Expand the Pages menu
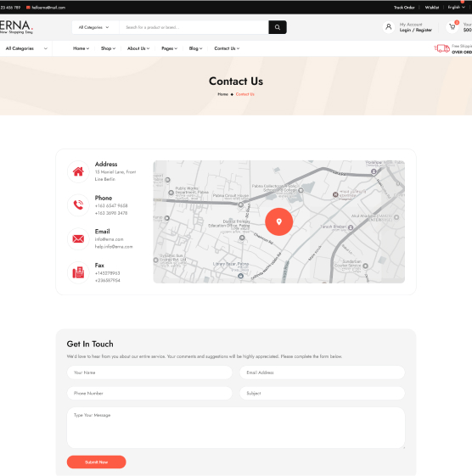The height and width of the screenshot is (476, 472). [x=169, y=48]
